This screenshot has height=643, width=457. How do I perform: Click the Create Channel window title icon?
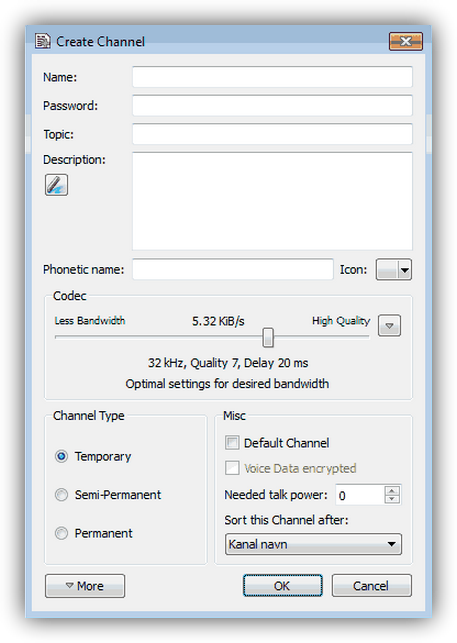click(x=43, y=41)
